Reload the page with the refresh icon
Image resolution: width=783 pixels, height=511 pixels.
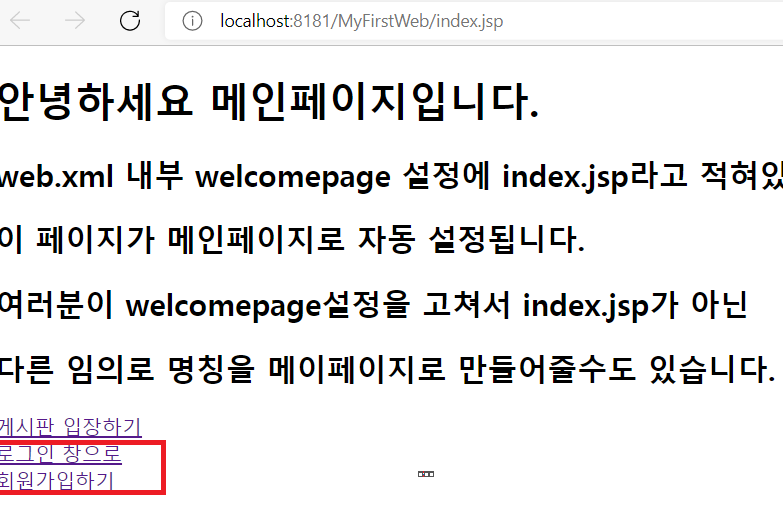click(130, 20)
